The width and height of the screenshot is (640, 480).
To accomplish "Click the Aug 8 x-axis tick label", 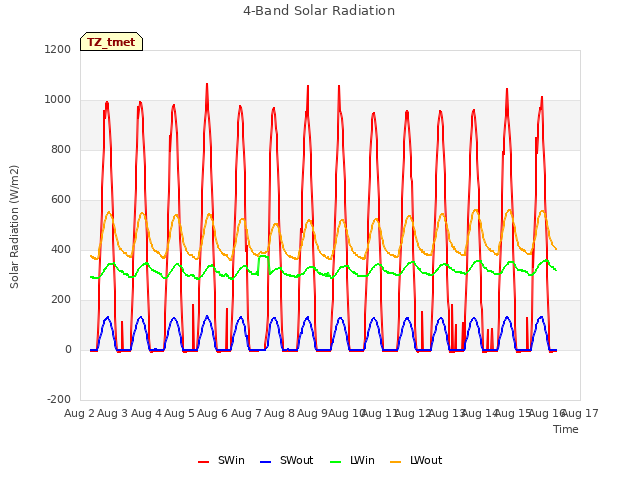I will [279, 413].
